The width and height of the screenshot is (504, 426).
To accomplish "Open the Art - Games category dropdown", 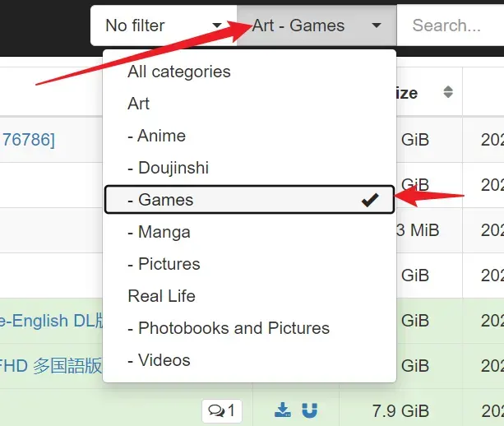I will point(317,25).
